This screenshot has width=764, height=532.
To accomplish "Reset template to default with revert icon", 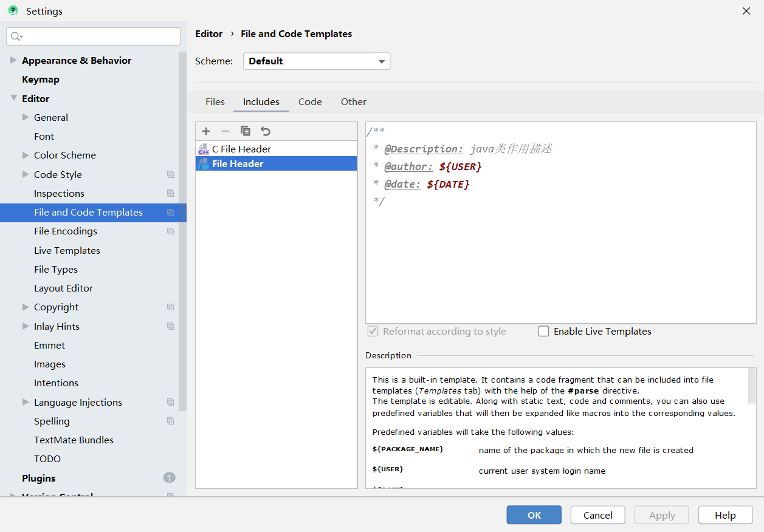I will [x=265, y=131].
